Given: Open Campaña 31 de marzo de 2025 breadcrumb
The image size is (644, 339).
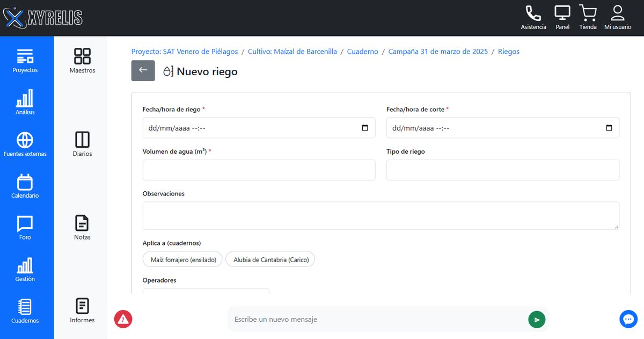Looking at the screenshot, I should pyautogui.click(x=438, y=52).
